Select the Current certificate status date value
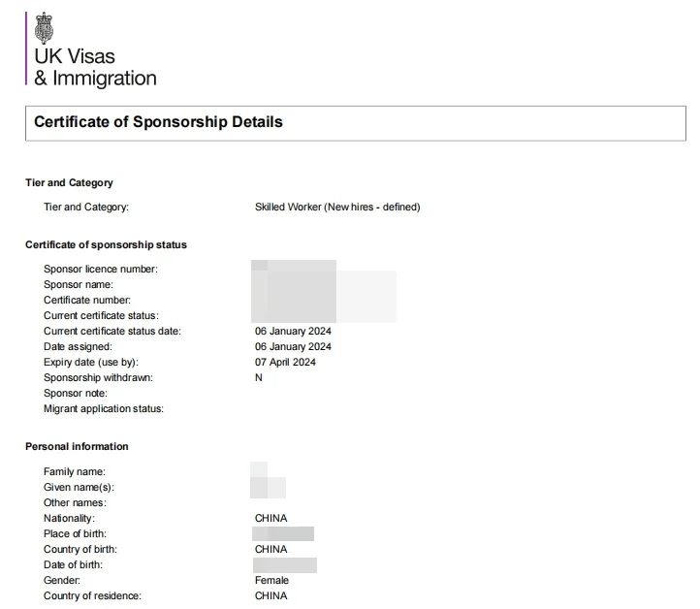700x609 pixels. (293, 332)
